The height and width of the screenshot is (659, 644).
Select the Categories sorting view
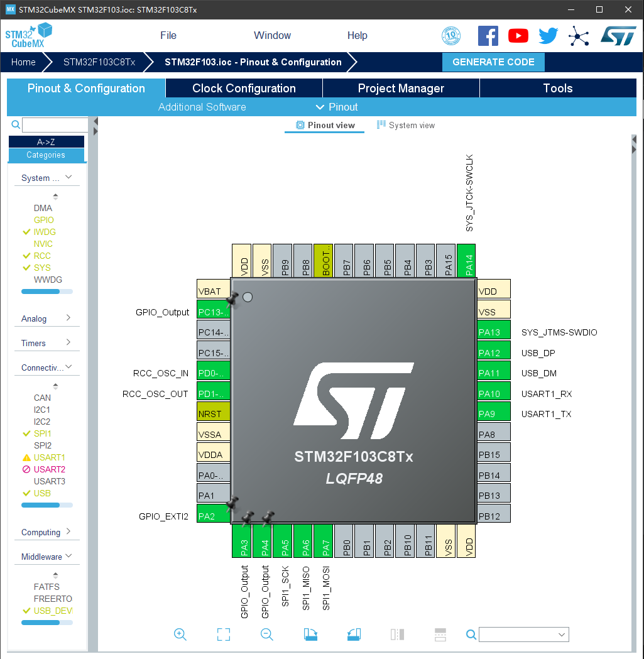click(46, 155)
